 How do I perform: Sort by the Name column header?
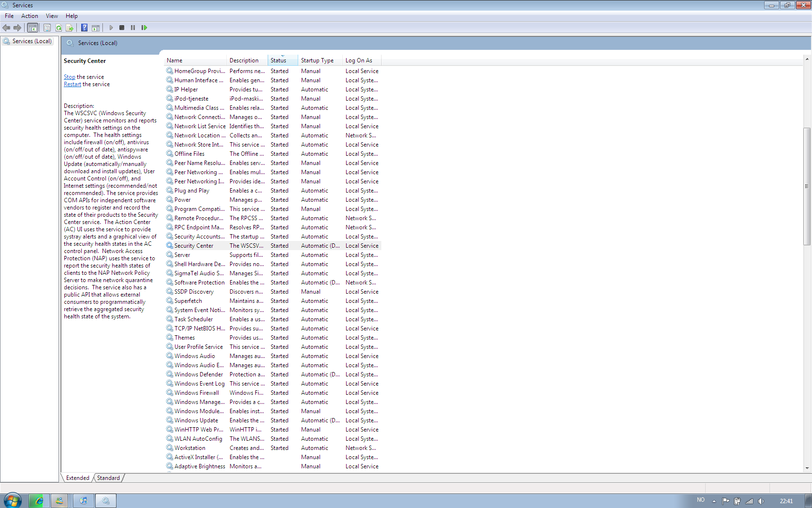195,60
